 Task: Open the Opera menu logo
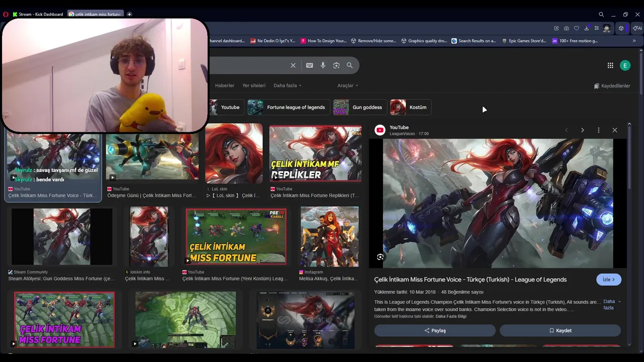(x=6, y=14)
